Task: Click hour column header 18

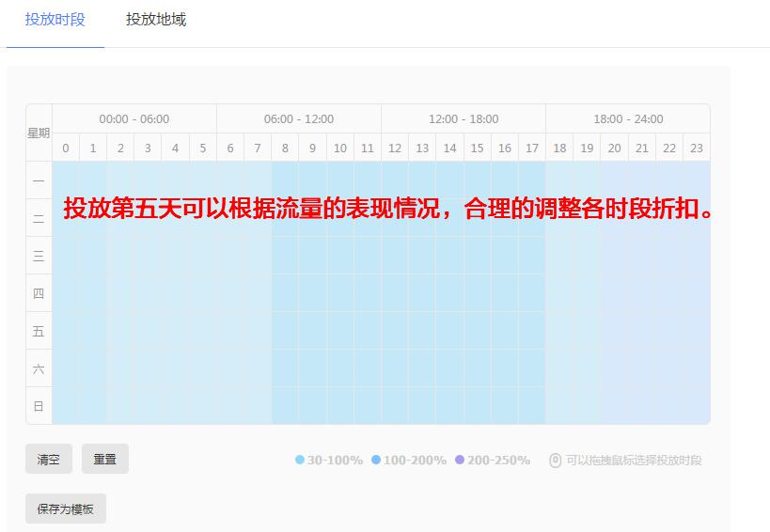Action: coord(559,148)
